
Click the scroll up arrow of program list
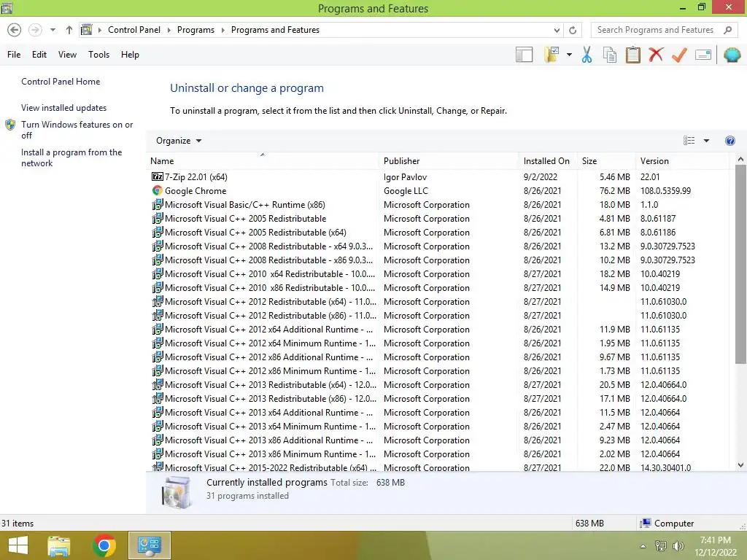(x=740, y=160)
